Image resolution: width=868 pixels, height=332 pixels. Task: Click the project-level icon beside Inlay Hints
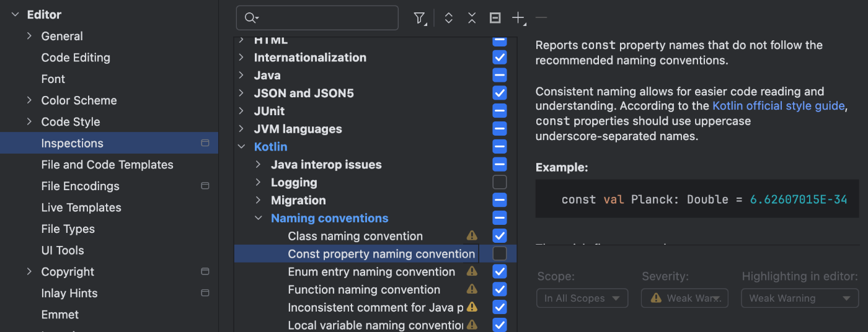pos(205,293)
